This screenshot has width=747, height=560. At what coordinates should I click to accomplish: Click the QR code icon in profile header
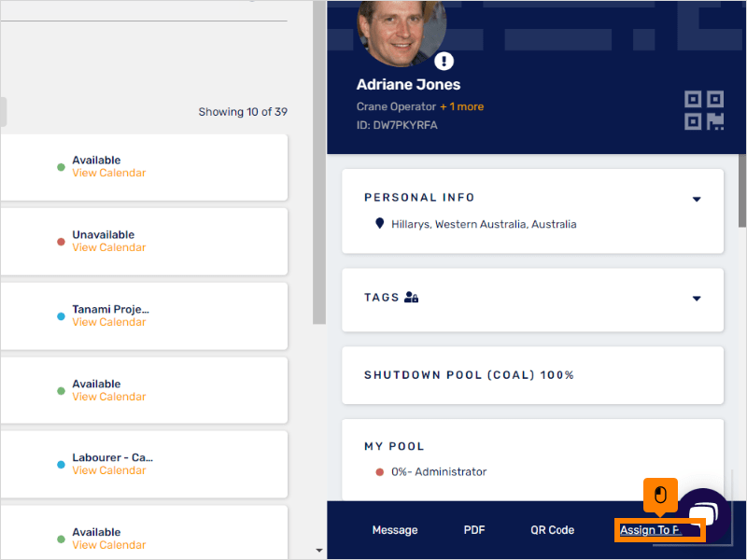point(703,109)
